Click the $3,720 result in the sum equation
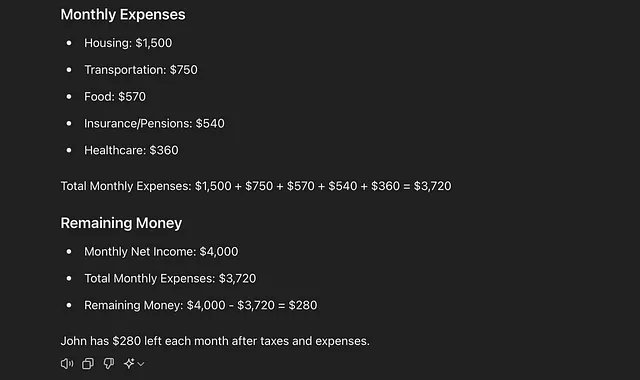Image resolution: width=640 pixels, height=380 pixels. (433, 186)
